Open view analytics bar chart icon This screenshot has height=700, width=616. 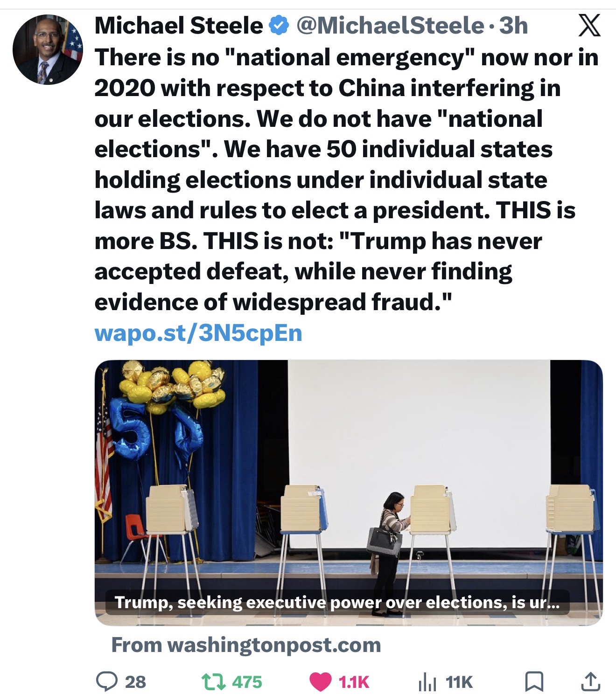[427, 682]
